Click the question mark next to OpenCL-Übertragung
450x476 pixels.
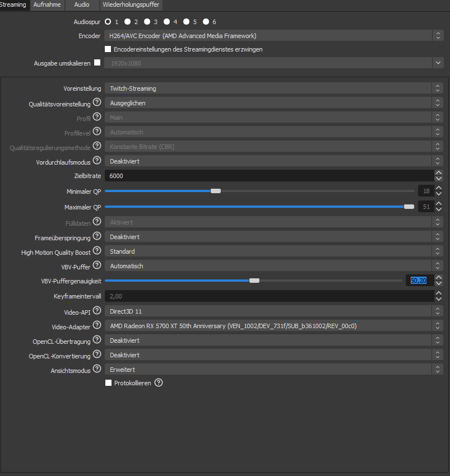[x=97, y=340]
